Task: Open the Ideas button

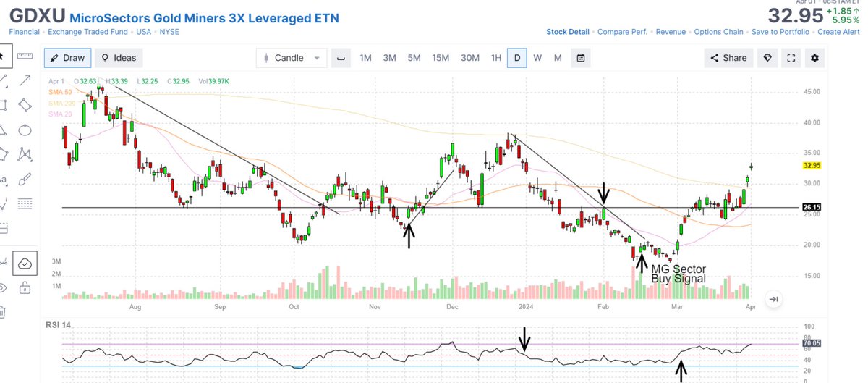Action: pos(119,58)
